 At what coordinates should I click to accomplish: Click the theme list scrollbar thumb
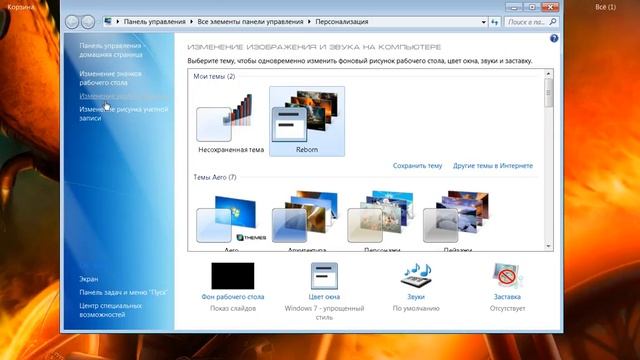pos(548,93)
